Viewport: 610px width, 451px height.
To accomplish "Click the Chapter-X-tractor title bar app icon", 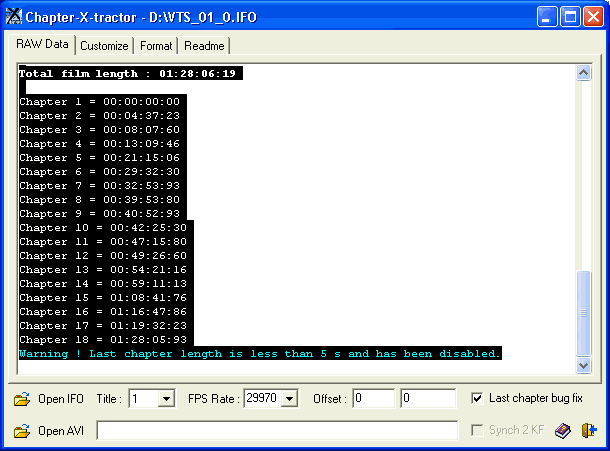I will [x=14, y=16].
